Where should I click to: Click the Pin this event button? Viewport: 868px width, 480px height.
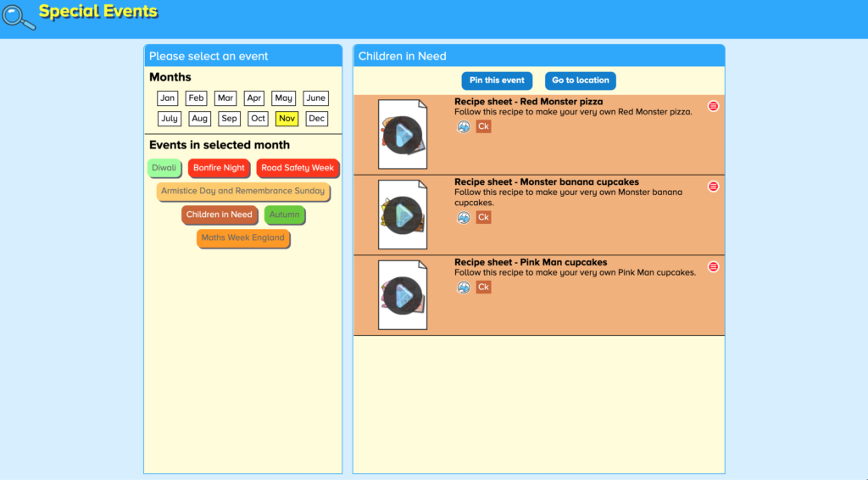[497, 81]
